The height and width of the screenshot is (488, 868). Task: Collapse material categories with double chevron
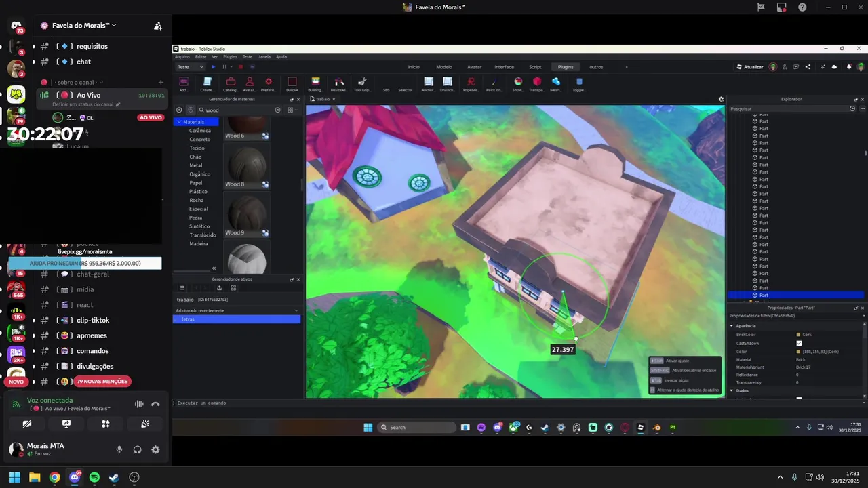click(214, 268)
